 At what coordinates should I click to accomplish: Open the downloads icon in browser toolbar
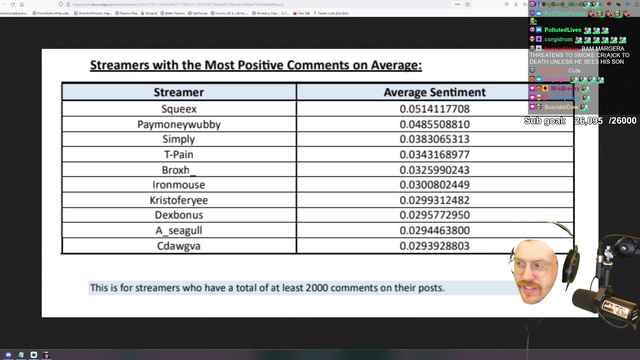516,4
